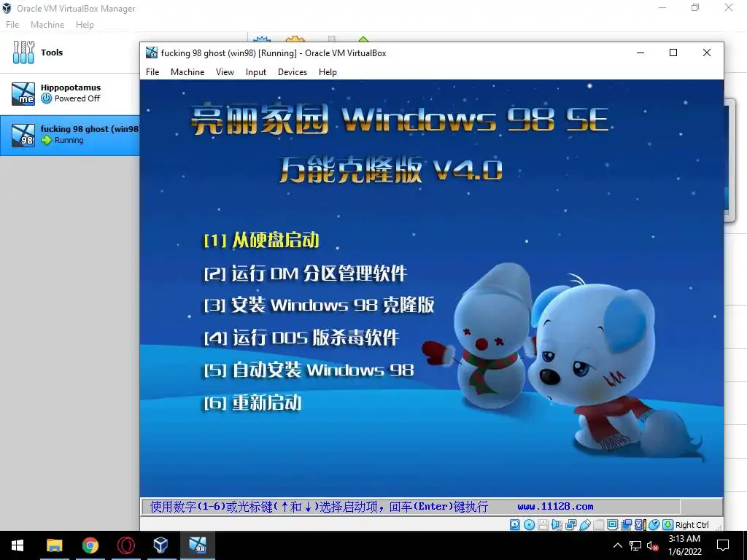Switch to VirtualBox Manager taskbar button
Viewport: 747px width, 560px height.
161,545
